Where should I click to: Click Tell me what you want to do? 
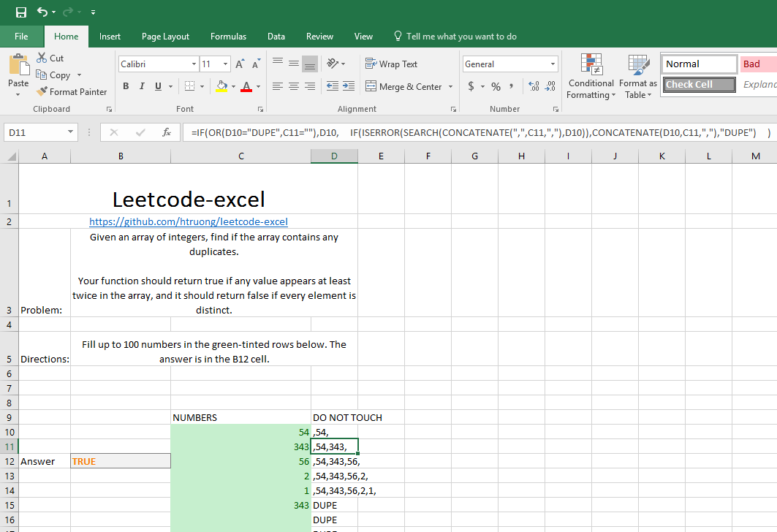coord(455,36)
